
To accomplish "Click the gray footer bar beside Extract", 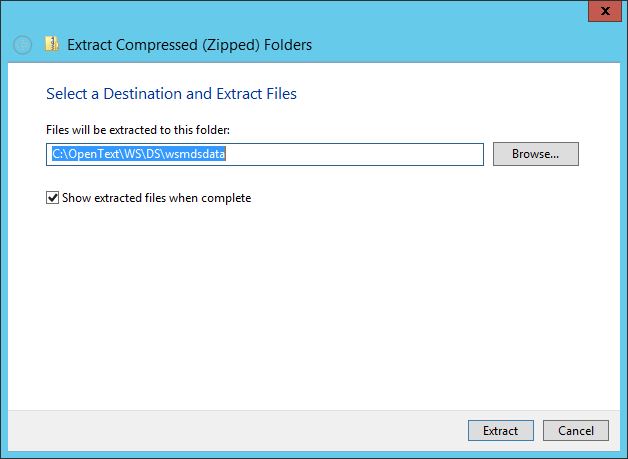I will click(236, 431).
